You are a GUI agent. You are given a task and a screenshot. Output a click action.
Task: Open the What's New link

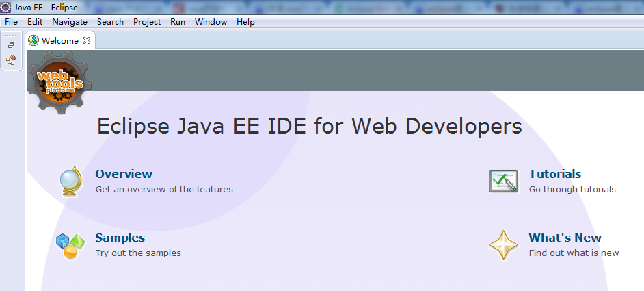(565, 238)
